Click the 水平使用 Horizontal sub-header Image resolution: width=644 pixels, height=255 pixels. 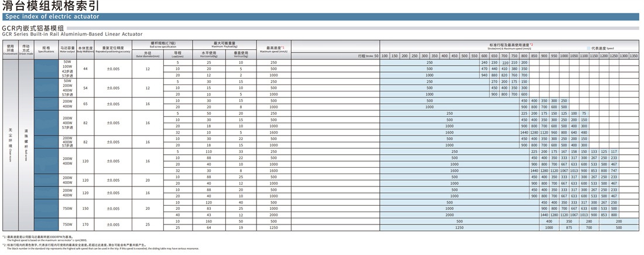click(209, 54)
